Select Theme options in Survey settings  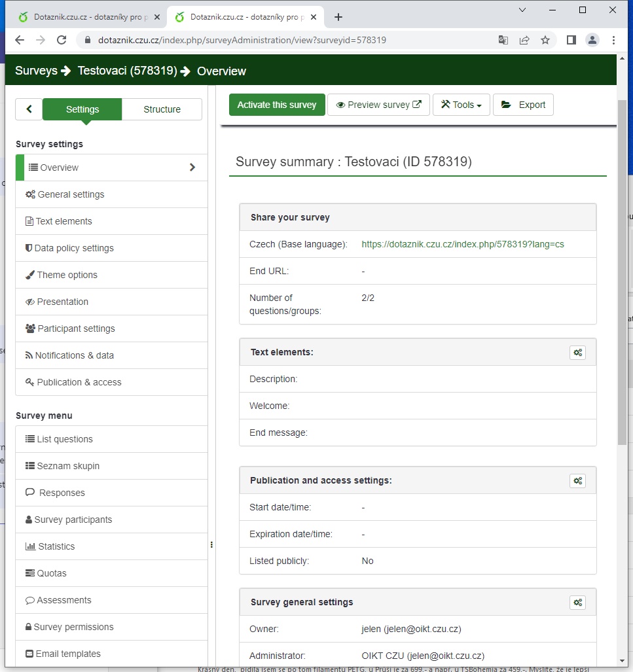67,275
